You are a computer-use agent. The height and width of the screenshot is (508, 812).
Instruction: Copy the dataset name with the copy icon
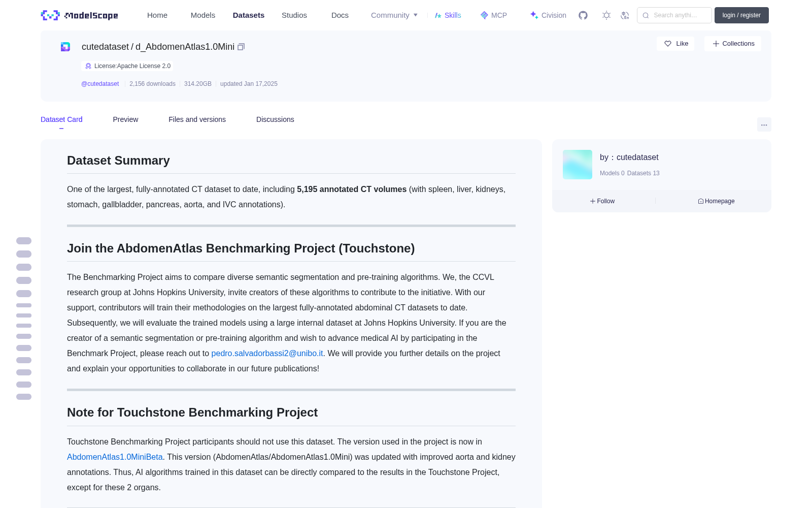click(x=241, y=47)
